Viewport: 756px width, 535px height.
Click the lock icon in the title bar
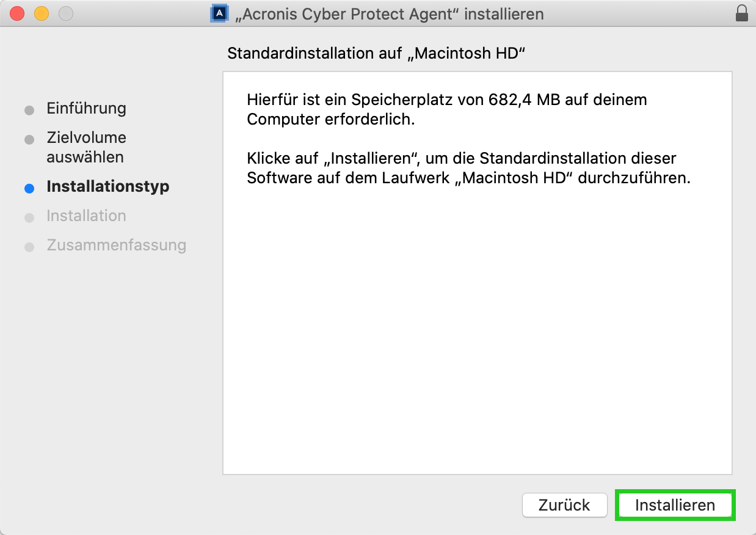point(741,13)
